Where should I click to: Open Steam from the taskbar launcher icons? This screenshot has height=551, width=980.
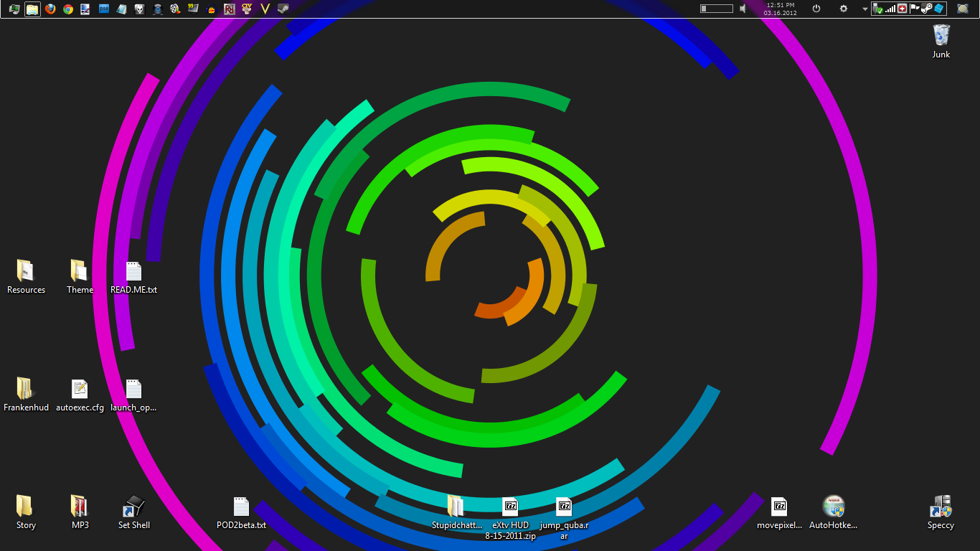[x=283, y=9]
